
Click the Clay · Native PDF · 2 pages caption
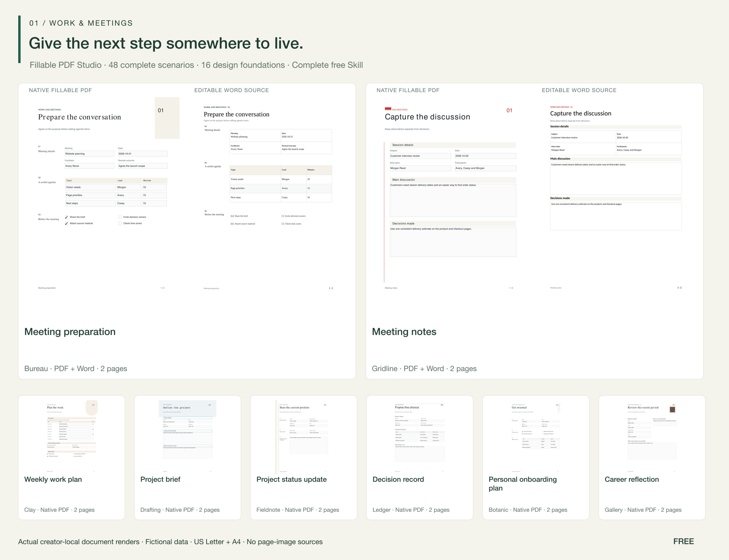[x=59, y=510]
